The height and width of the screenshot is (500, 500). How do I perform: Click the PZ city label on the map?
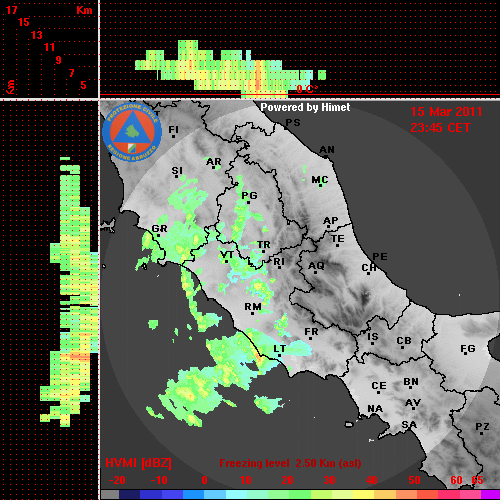click(482, 427)
